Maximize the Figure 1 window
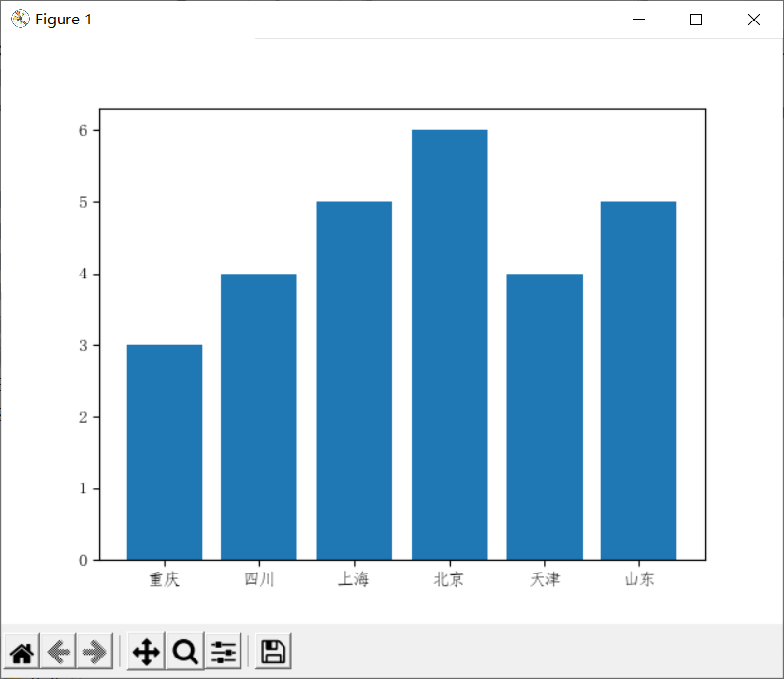This screenshot has width=784, height=679. 695,20
